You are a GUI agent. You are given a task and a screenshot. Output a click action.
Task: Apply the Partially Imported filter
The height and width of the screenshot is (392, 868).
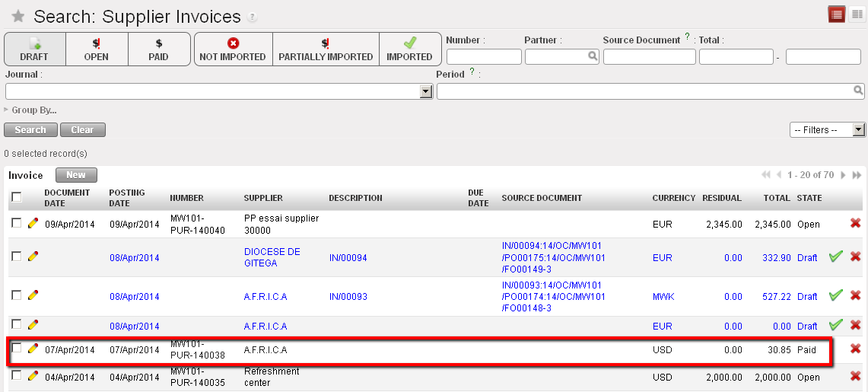click(x=326, y=49)
